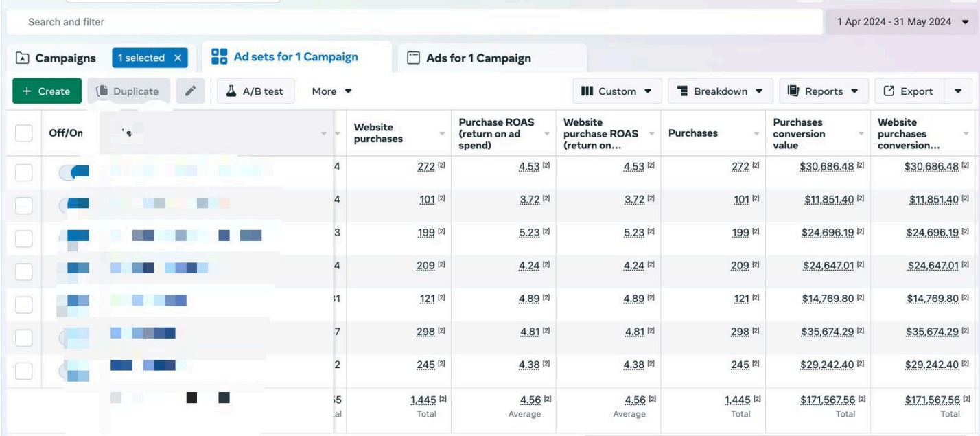Screen dimensions: 980x436
Task: Select the checkbox in the column header
Action: click(23, 132)
